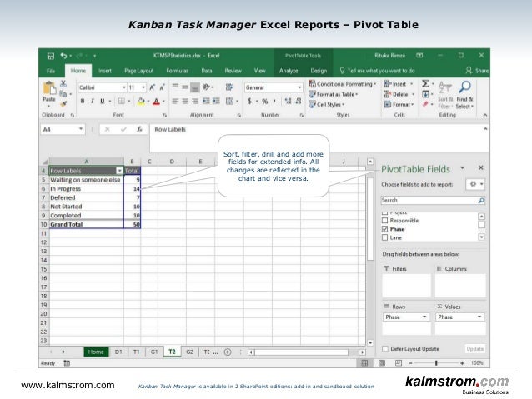Click the Normal view grid icon
The height and width of the screenshot is (399, 532).
pos(364,363)
